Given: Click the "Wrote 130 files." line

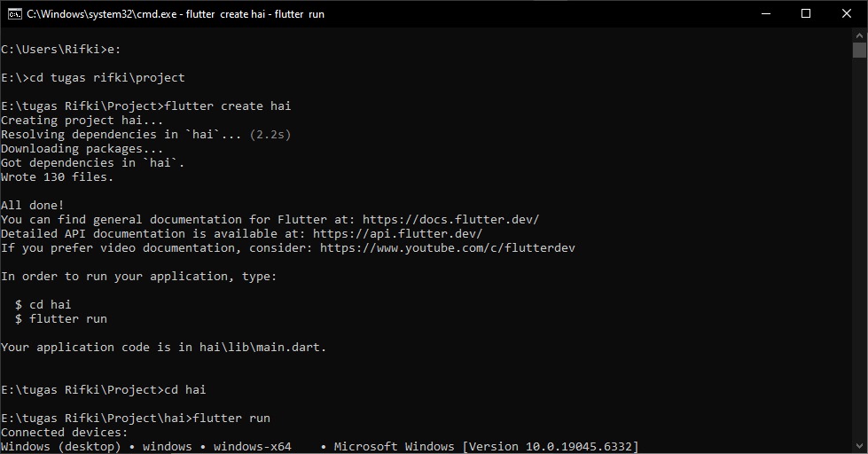Looking at the screenshot, I should (x=57, y=176).
